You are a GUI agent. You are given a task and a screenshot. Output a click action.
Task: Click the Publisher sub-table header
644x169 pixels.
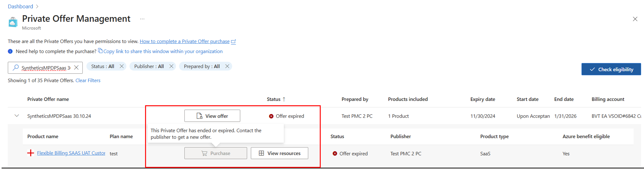point(400,136)
